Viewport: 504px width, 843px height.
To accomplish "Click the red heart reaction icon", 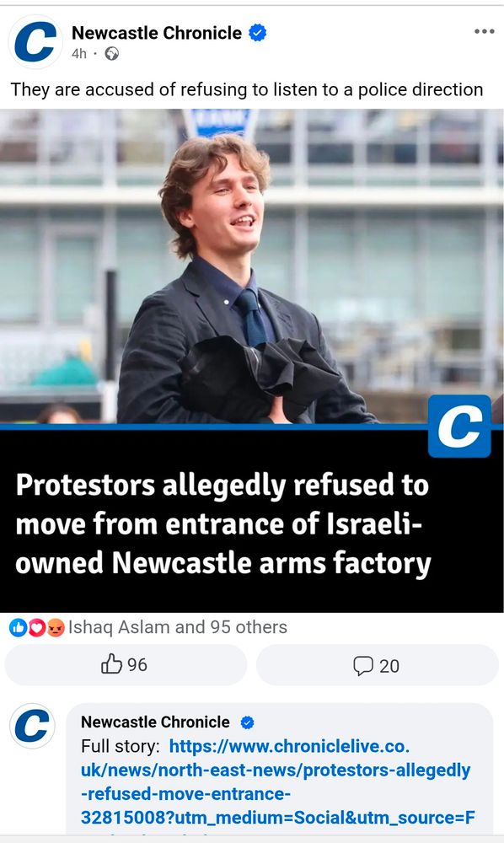I will click(36, 627).
